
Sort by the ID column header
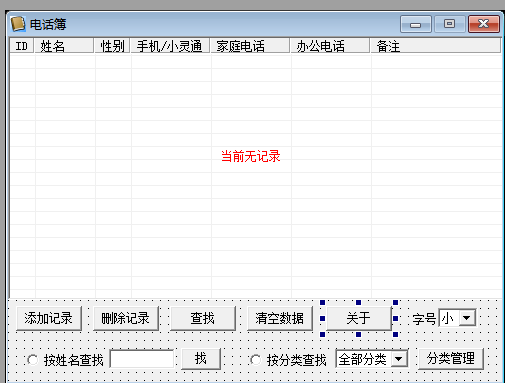[x=22, y=46]
